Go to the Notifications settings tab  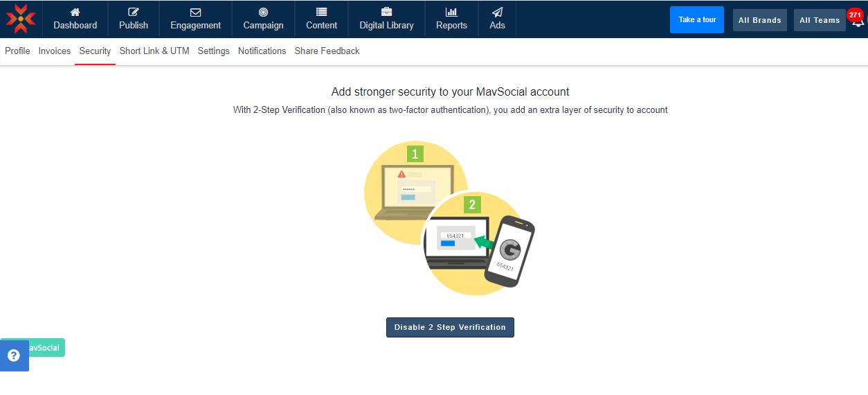(262, 51)
